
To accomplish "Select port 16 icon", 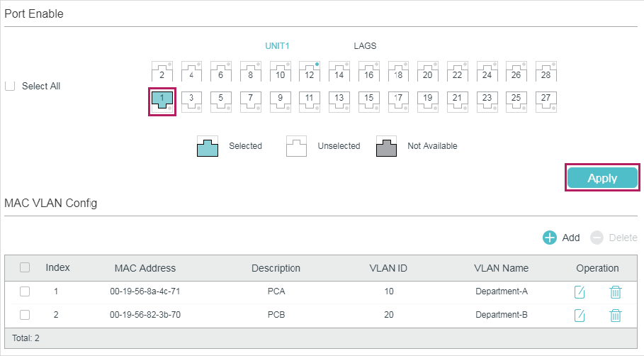I will [369, 72].
